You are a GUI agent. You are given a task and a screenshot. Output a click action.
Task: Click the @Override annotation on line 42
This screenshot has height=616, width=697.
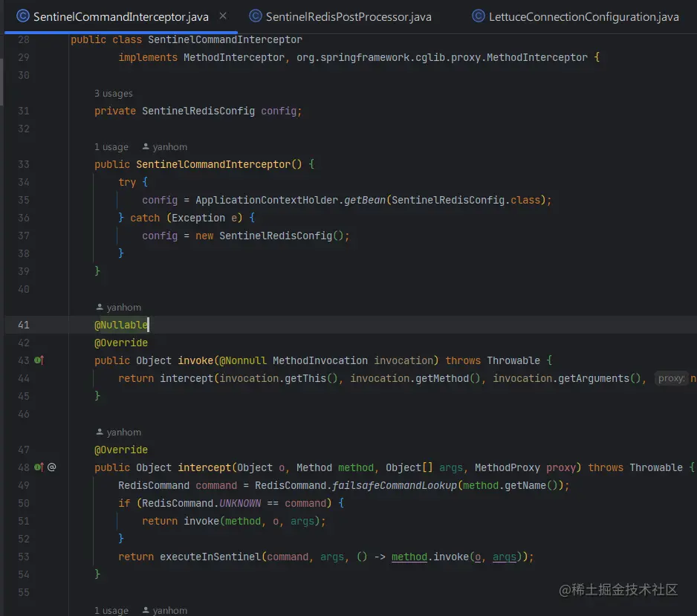pyautogui.click(x=121, y=343)
